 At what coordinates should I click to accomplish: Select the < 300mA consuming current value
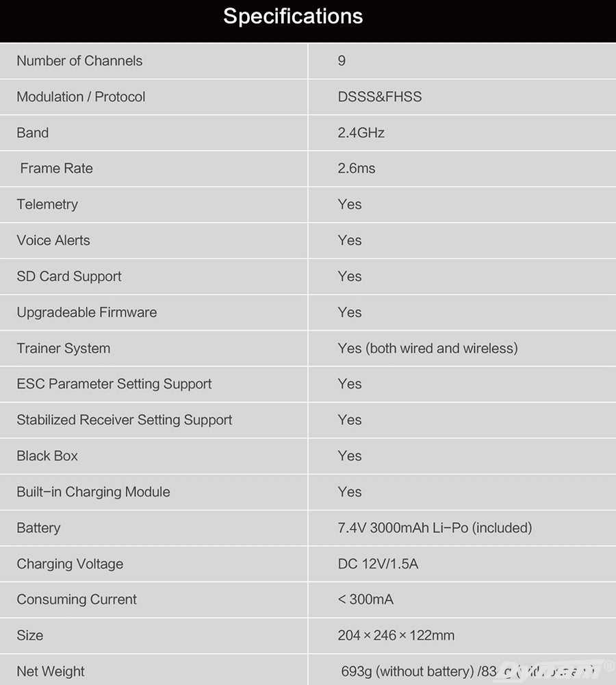click(x=365, y=599)
